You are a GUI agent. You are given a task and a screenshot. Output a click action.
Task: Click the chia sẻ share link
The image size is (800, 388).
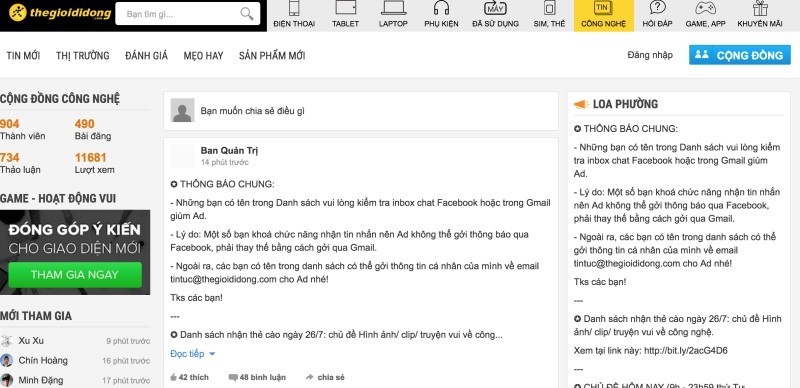331,377
